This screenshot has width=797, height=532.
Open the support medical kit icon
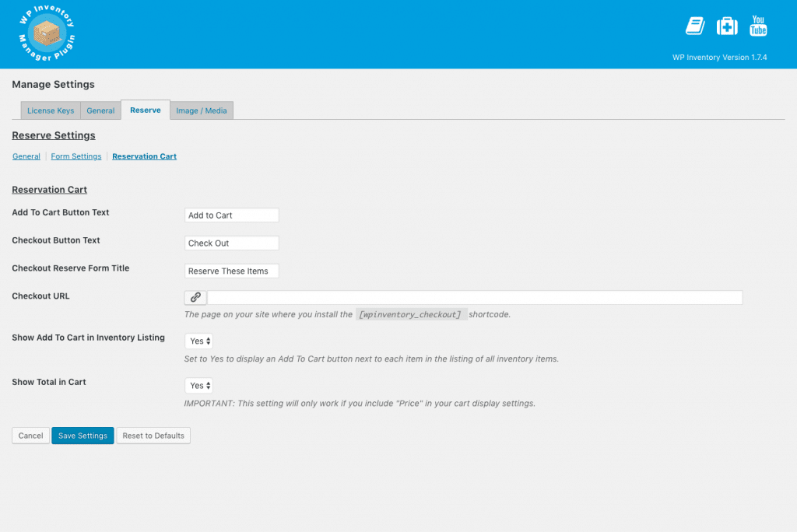pos(726,26)
